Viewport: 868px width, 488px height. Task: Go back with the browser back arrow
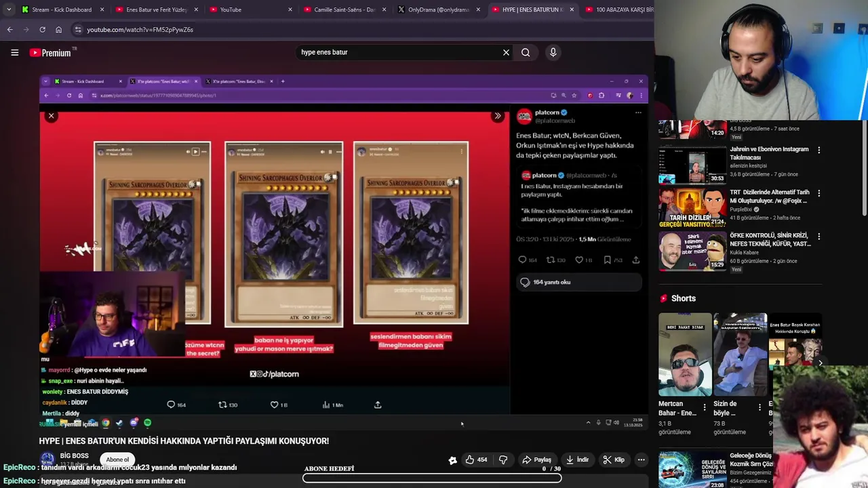click(x=9, y=30)
